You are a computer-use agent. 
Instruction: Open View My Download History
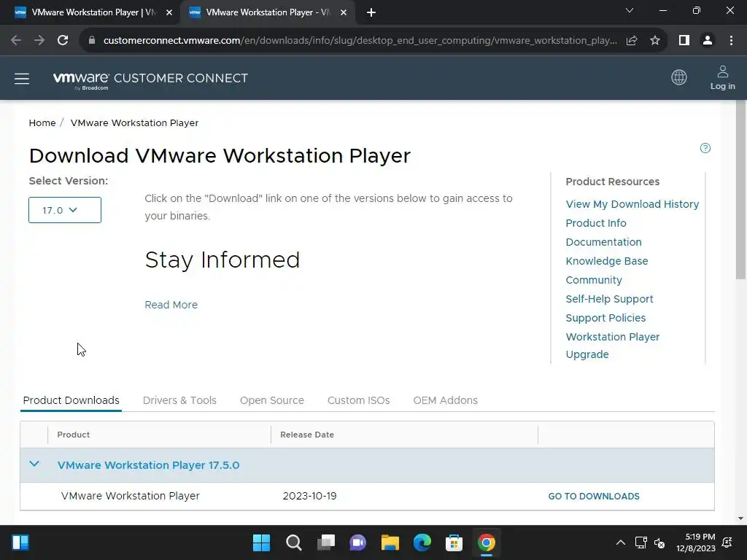[632, 204]
